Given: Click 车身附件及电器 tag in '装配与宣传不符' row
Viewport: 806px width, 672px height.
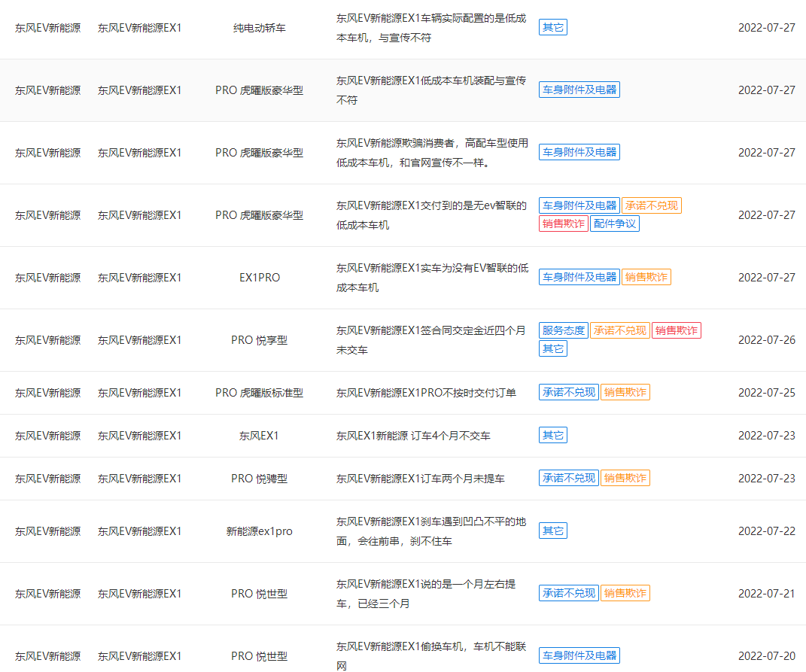Looking at the screenshot, I should 579,90.
